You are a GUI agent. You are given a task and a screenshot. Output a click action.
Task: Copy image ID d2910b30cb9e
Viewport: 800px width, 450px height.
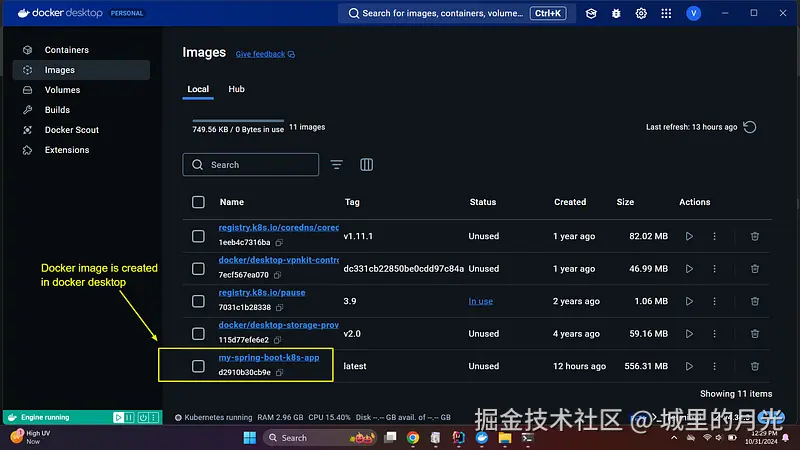pyautogui.click(x=280, y=372)
